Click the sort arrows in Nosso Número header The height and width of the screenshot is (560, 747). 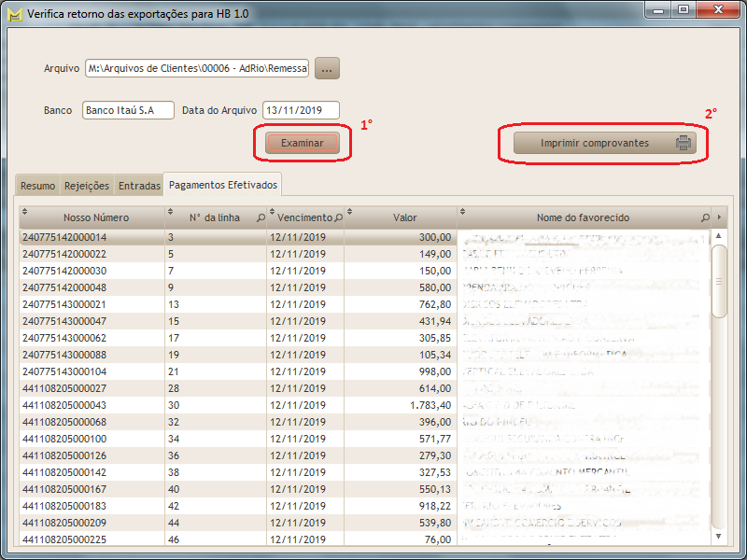click(x=23, y=212)
